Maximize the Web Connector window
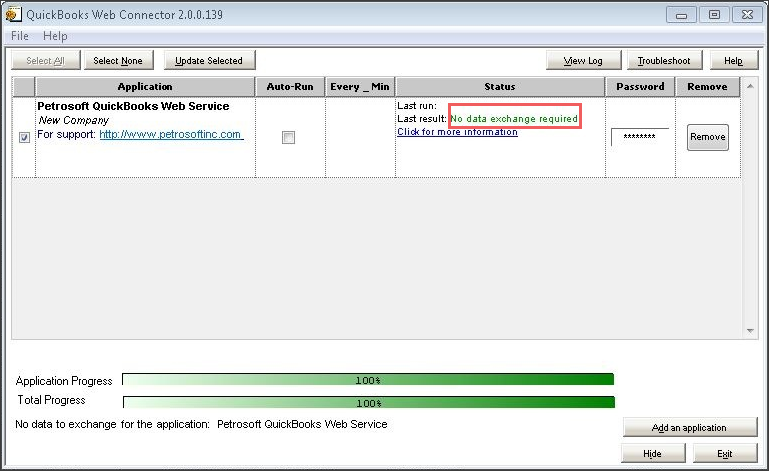Screen dimensions: 769x471 tap(714, 15)
